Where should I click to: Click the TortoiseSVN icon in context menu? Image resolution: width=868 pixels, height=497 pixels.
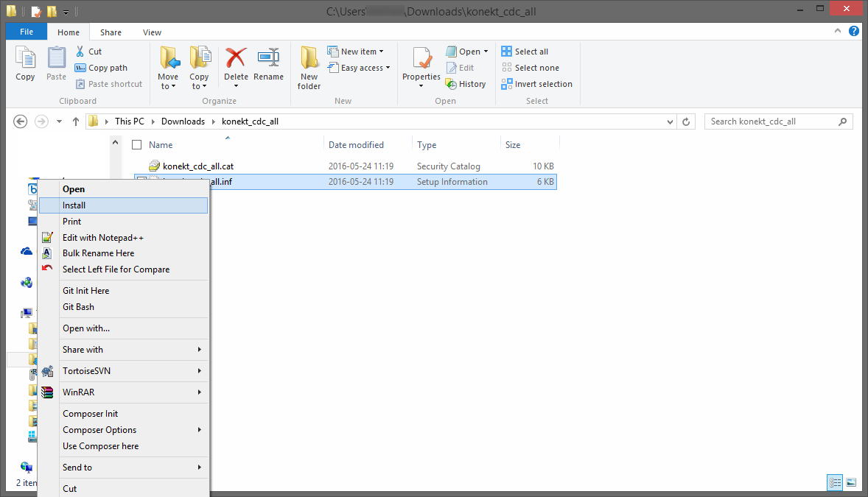(x=48, y=371)
